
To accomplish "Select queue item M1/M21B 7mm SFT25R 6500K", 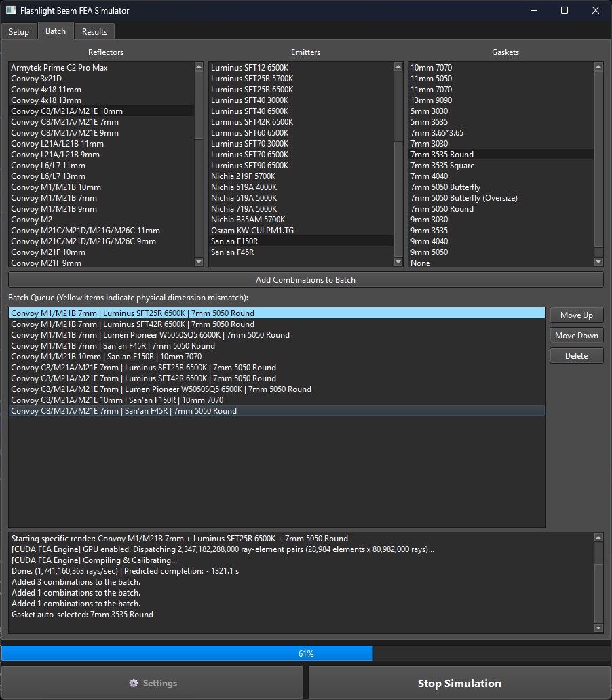I will (x=277, y=313).
